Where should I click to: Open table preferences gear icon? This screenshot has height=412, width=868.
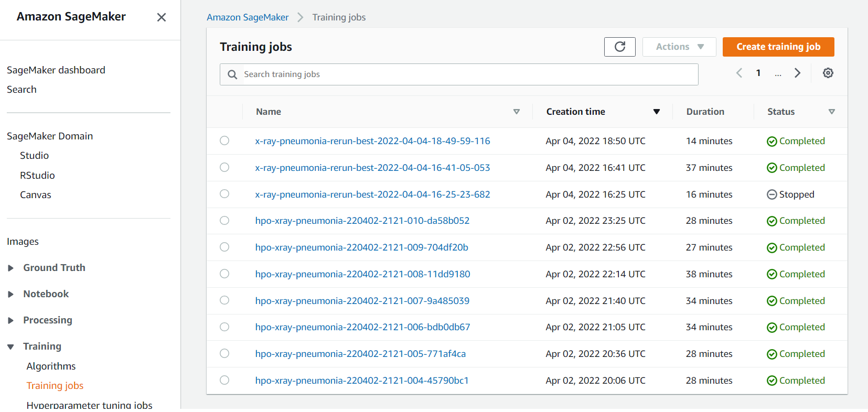click(828, 73)
